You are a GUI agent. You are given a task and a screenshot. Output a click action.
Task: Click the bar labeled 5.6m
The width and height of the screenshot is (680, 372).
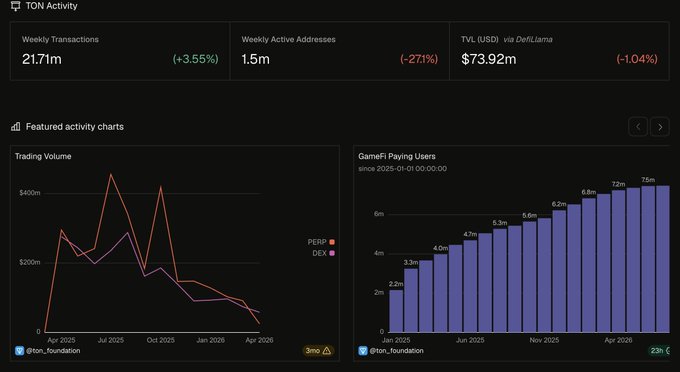point(530,277)
